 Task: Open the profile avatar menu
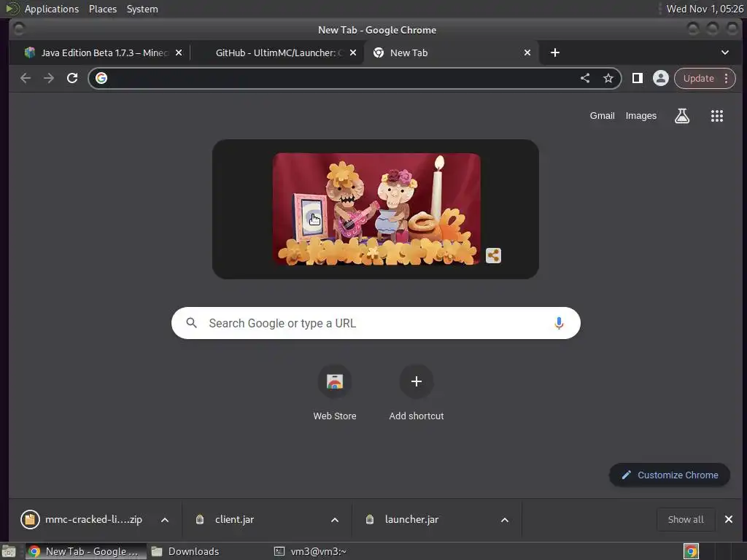coord(661,78)
